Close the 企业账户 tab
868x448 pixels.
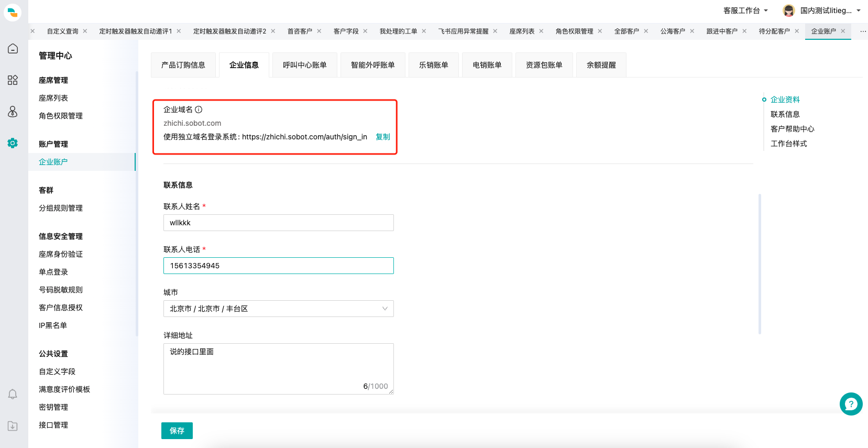click(x=843, y=31)
